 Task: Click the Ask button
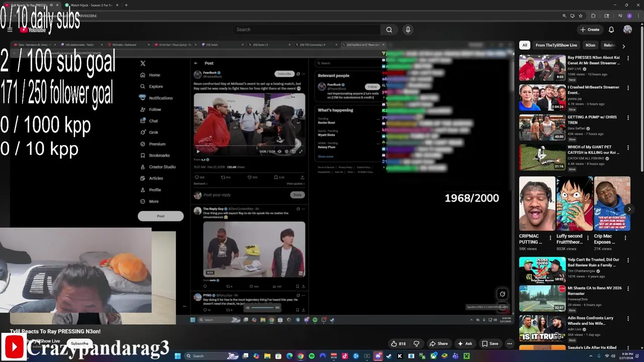464,343
